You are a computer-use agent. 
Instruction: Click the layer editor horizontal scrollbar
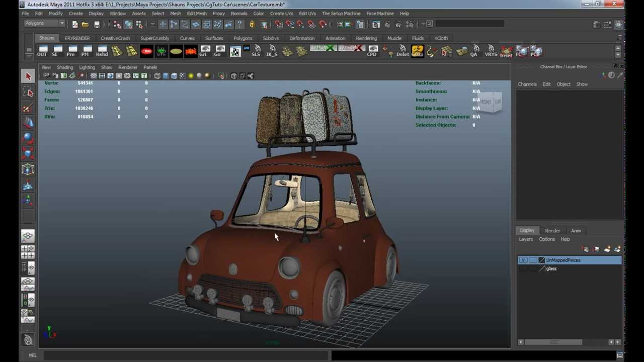pos(553,342)
